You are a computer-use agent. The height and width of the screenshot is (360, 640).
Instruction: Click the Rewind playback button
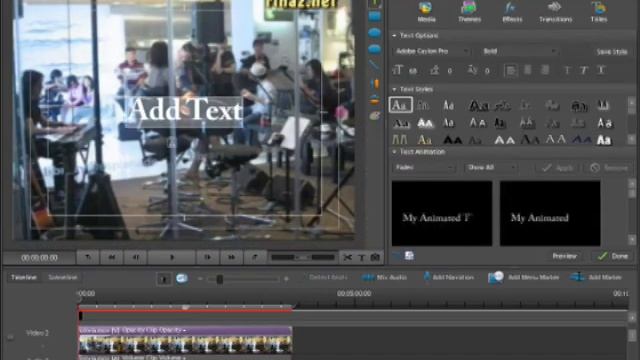[x=111, y=257]
